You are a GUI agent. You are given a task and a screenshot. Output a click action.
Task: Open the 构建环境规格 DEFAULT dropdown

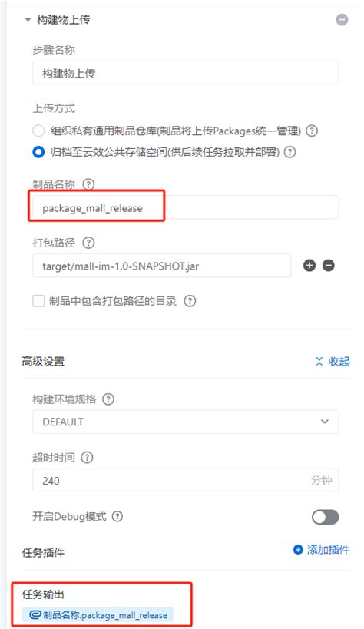pyautogui.click(x=185, y=422)
